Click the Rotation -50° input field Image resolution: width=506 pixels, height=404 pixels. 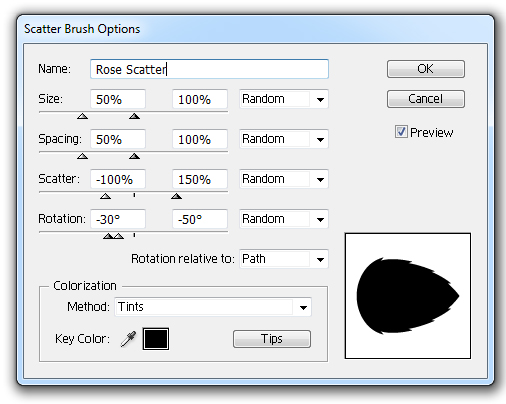click(x=200, y=219)
